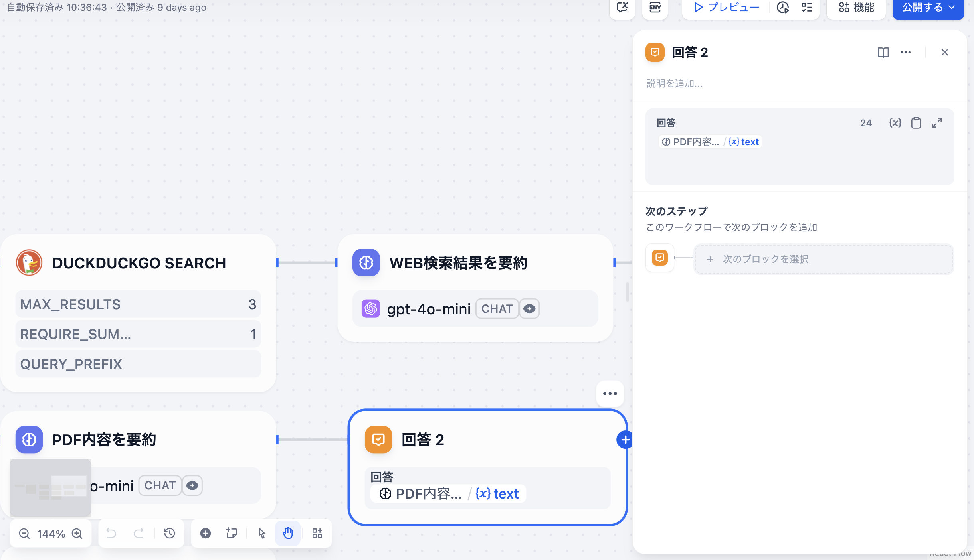
Task: Open the chat debug icon in top toolbar
Action: click(x=622, y=7)
